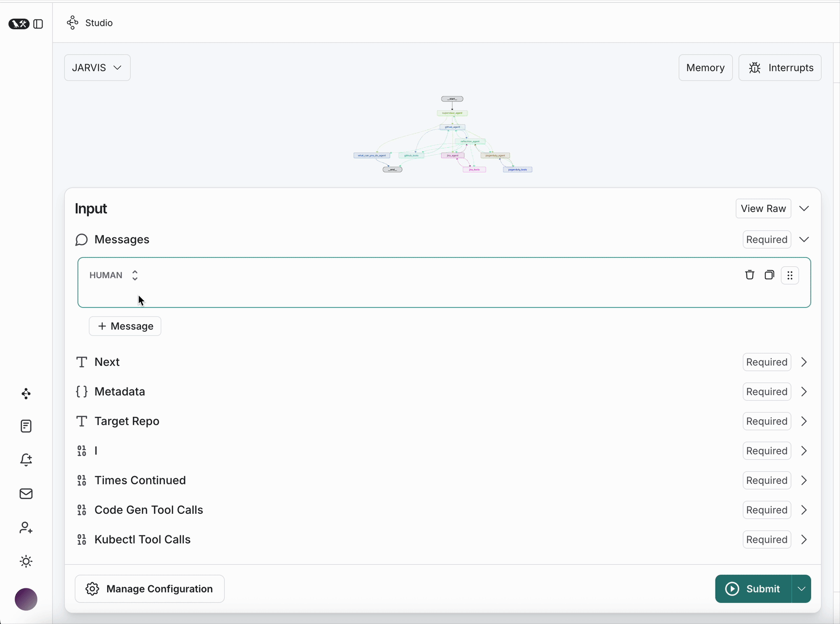The height and width of the screenshot is (624, 840).
Task: Open the Interrupts panel
Action: [x=780, y=68]
